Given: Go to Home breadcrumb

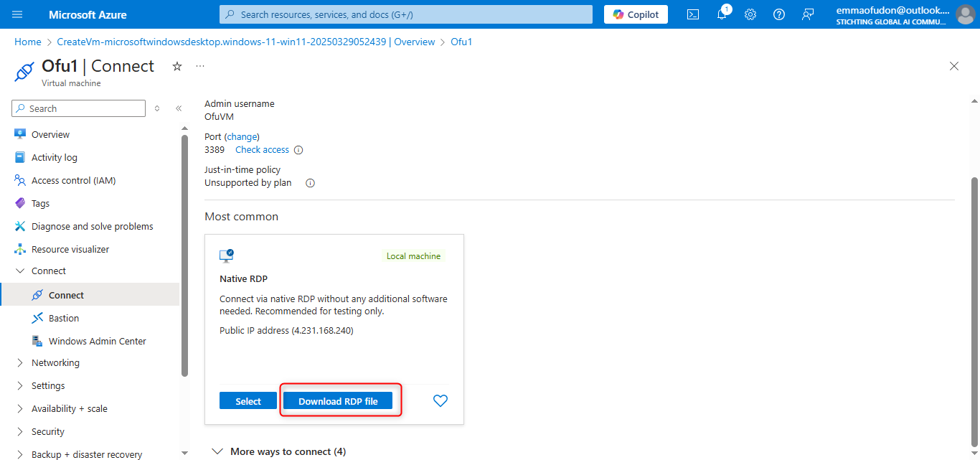Looking at the screenshot, I should [x=28, y=42].
